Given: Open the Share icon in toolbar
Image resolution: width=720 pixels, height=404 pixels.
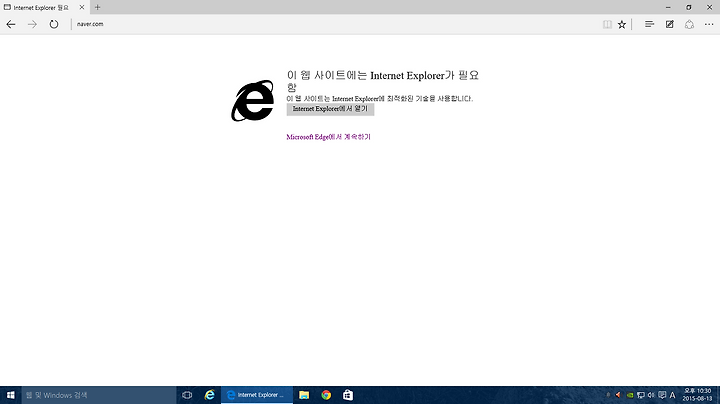Looking at the screenshot, I should click(689, 24).
